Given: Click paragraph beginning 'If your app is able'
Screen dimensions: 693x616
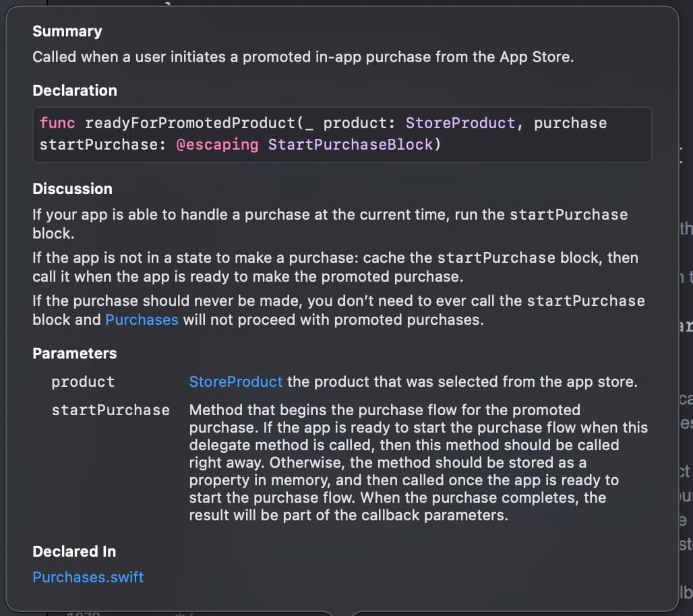Looking at the screenshot, I should (x=330, y=224).
